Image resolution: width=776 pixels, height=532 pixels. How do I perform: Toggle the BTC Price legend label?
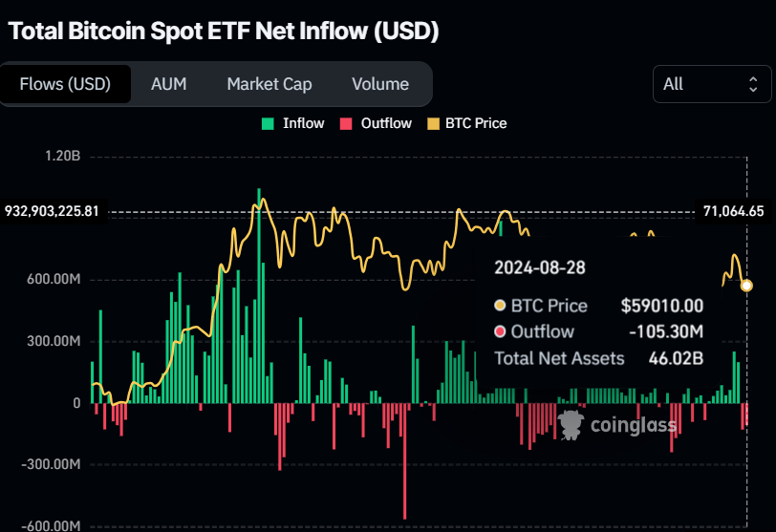[x=476, y=123]
